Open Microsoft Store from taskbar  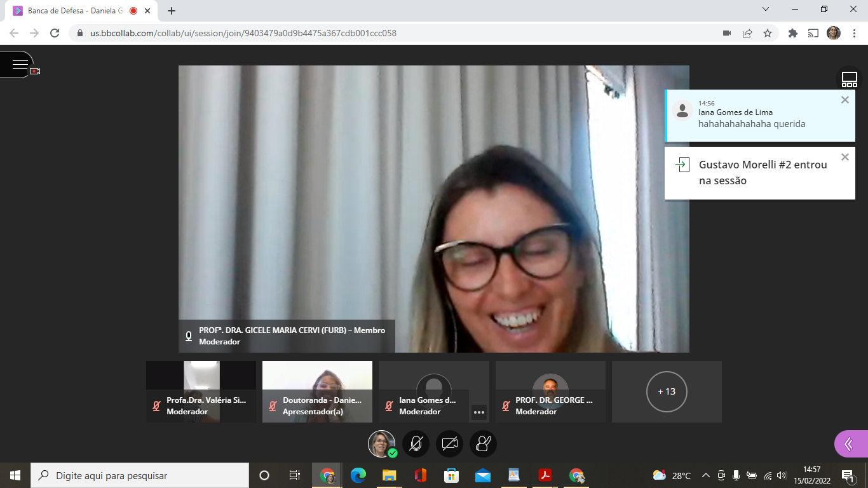(x=451, y=475)
